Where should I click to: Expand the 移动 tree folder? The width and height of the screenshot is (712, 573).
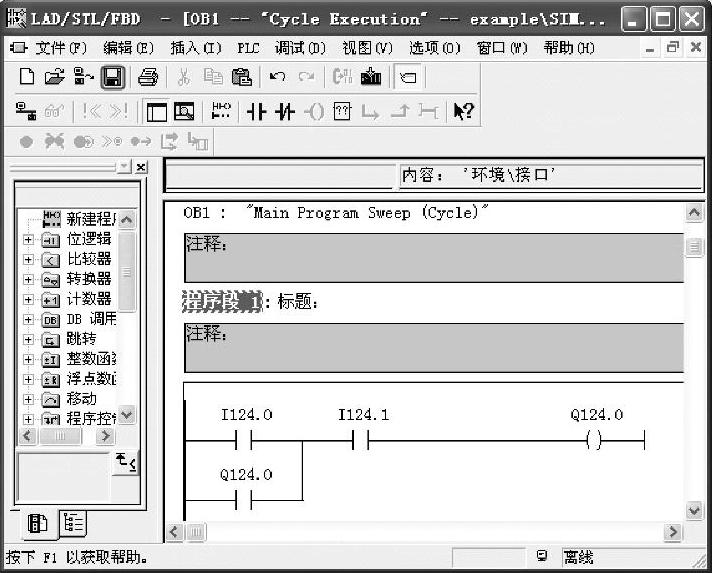pyautogui.click(x=28, y=399)
